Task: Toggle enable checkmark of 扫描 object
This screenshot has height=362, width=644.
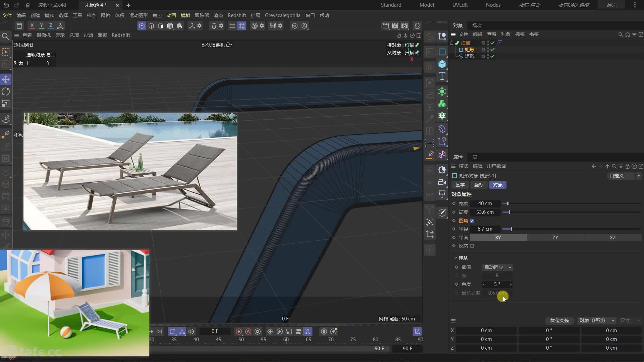Action: (x=492, y=43)
